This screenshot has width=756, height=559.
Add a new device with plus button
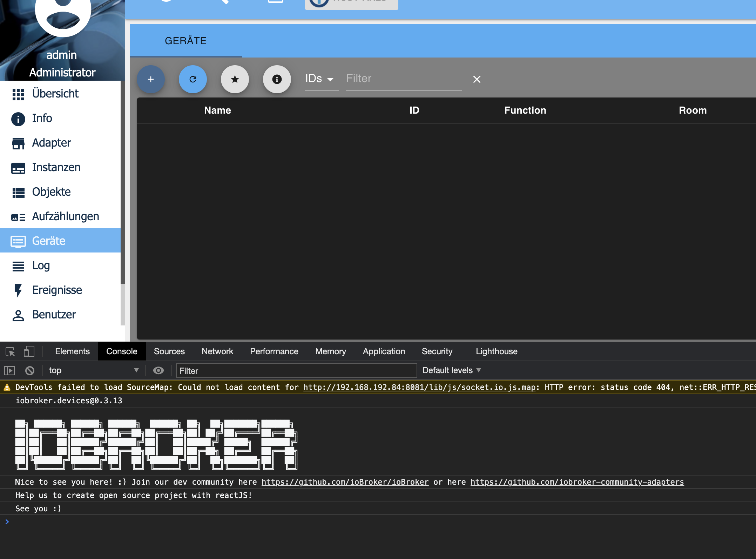150,79
